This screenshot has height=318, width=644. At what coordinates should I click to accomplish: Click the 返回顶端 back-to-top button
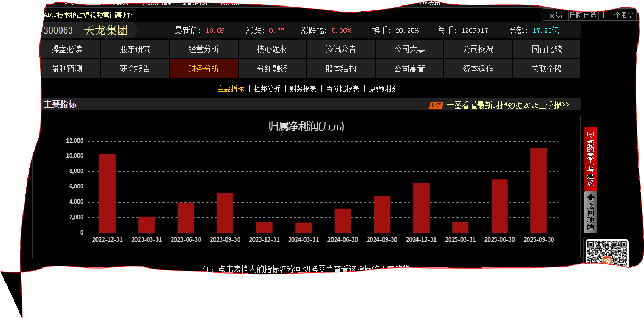tap(591, 212)
